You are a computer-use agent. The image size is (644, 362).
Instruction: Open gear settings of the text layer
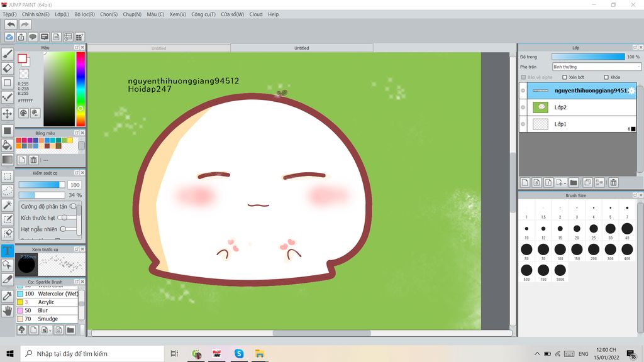click(631, 90)
